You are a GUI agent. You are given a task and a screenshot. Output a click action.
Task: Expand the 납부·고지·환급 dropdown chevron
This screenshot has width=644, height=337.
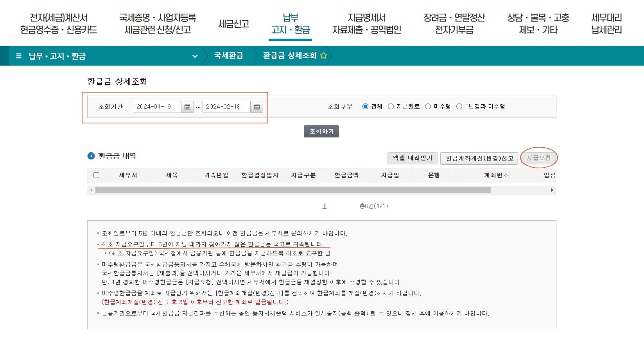tap(195, 56)
